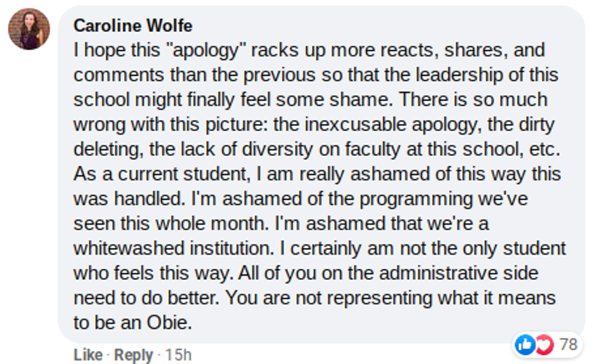Click Caroline Wolfe's profile picture
602x364 pixels.
tap(29, 29)
